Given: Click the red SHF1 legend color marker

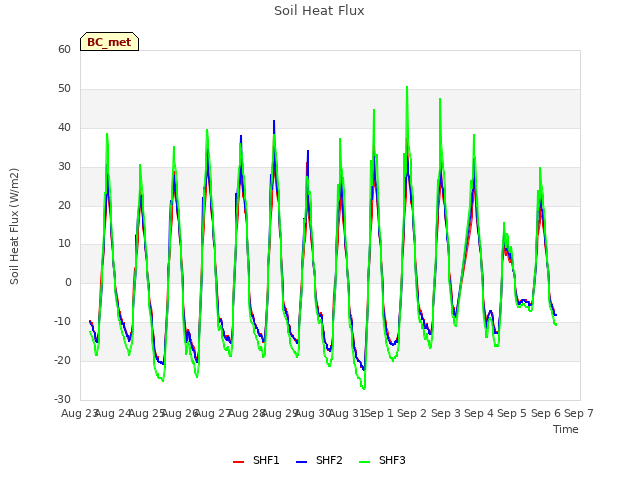Looking at the screenshot, I should pos(238,462).
